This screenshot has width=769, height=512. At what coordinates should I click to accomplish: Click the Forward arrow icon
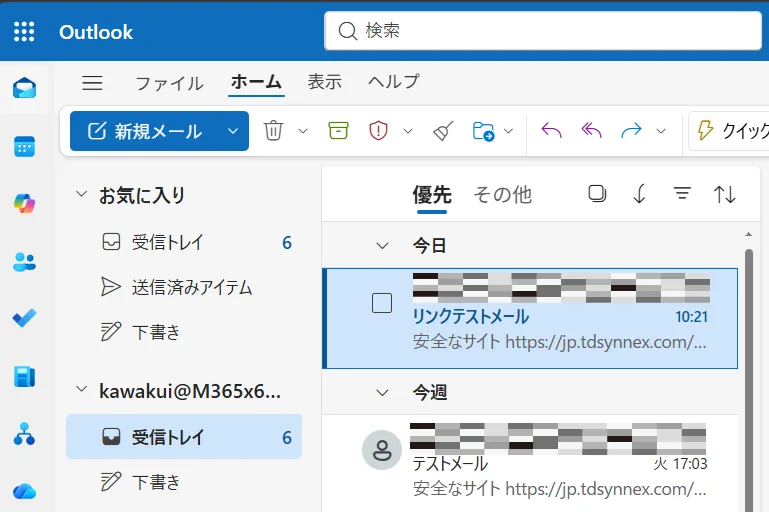tap(631, 130)
